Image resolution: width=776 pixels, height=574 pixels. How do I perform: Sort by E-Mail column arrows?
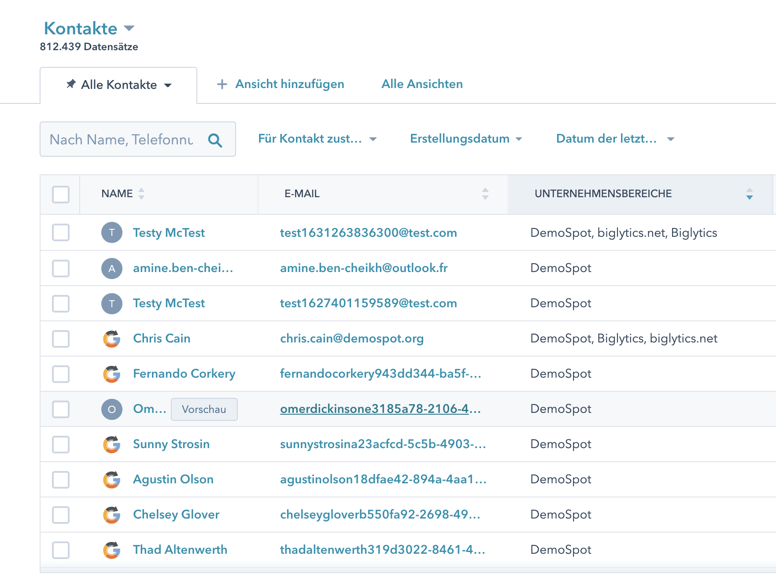(x=485, y=194)
